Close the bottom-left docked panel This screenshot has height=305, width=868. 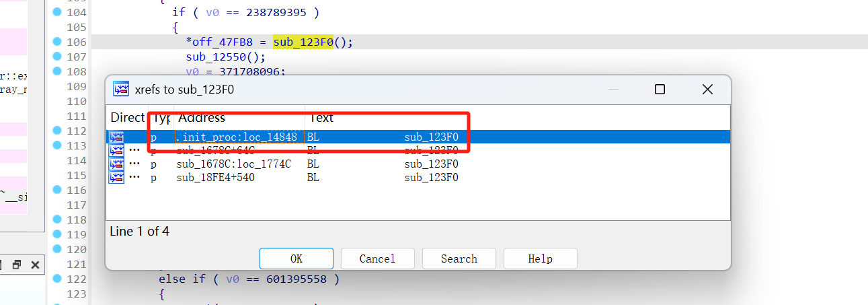[35, 265]
